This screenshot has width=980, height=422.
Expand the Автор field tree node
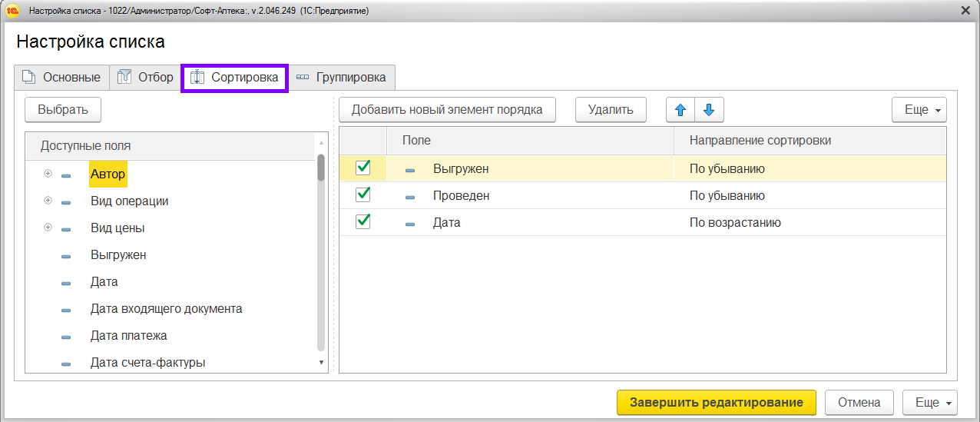click(x=48, y=174)
